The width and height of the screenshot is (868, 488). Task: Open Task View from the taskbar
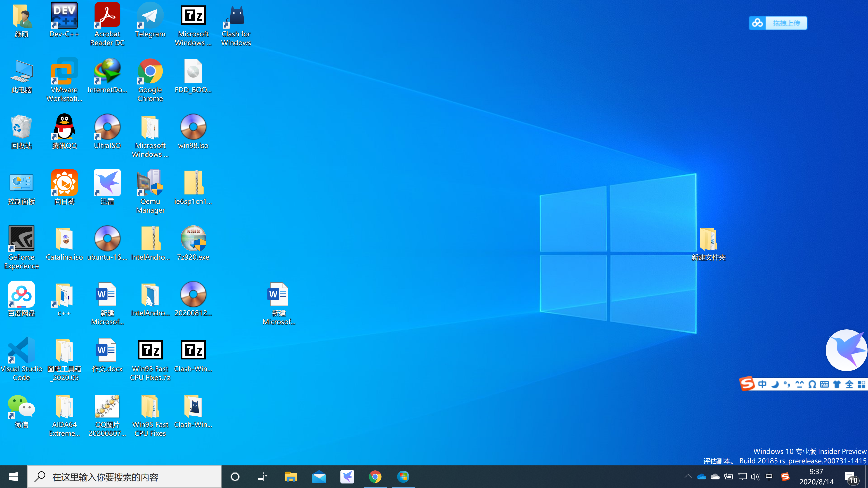pyautogui.click(x=262, y=476)
